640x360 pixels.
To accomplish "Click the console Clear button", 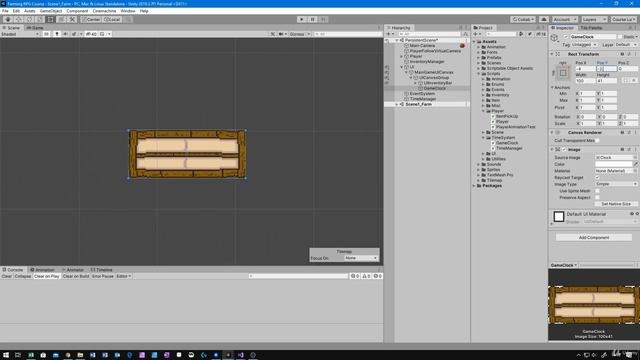I will (x=7, y=276).
